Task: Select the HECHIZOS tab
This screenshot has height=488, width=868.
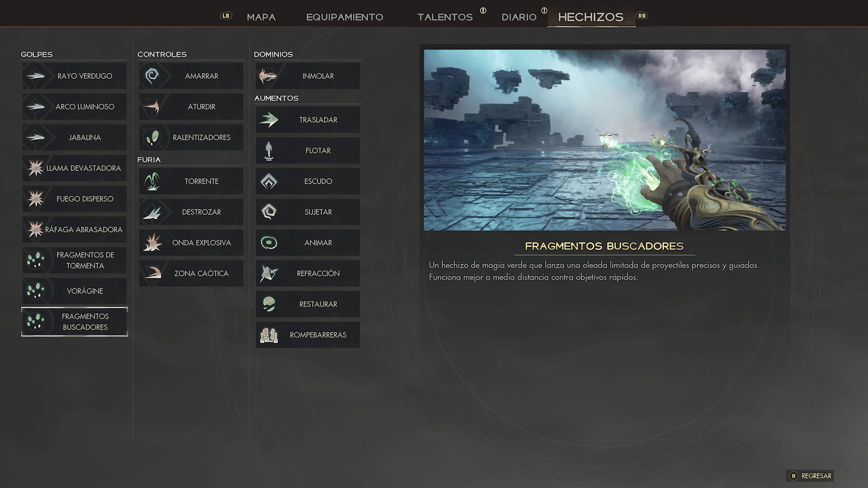Action: [x=590, y=17]
